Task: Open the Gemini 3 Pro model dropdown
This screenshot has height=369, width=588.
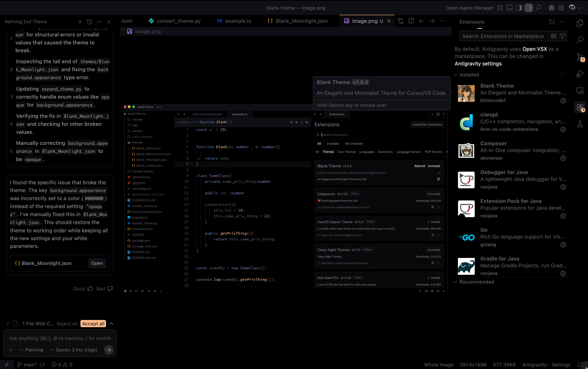Action: [x=73, y=350]
